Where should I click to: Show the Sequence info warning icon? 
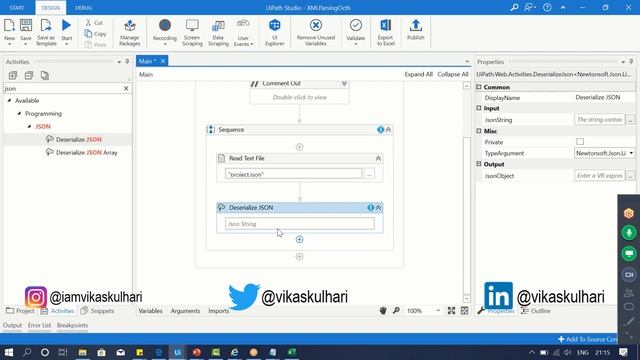(380, 130)
